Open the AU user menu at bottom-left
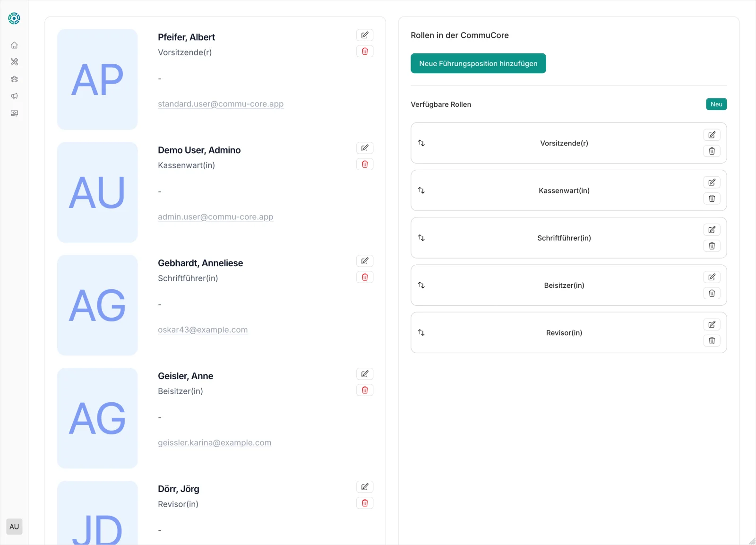Screen dimensions: 756x545 click(x=14, y=527)
